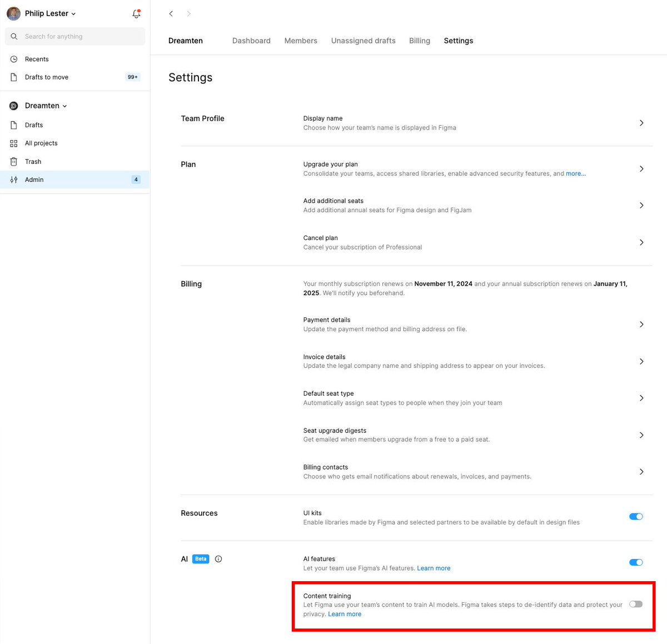
Task: Click Philip Lester profile avatar
Action: (14, 13)
